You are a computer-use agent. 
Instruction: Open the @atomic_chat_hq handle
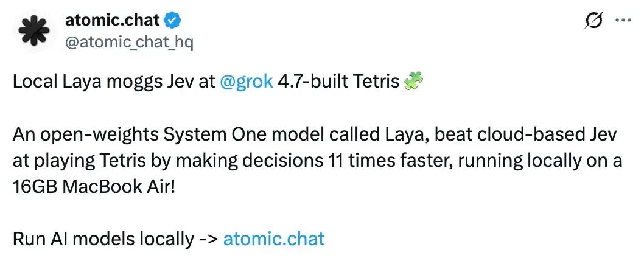coord(129,42)
